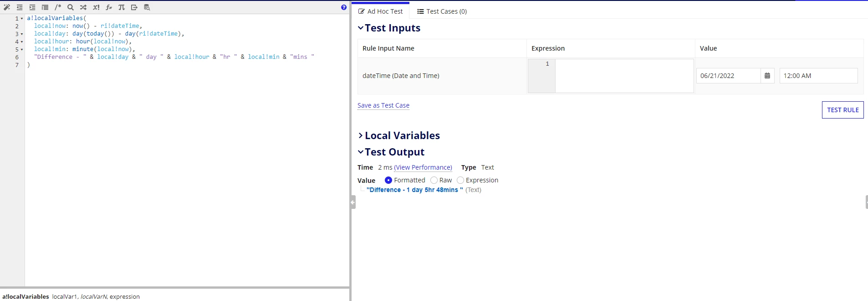Switch to the Ad Hoc Test tab
Image resolution: width=868 pixels, height=301 pixels.
(381, 11)
